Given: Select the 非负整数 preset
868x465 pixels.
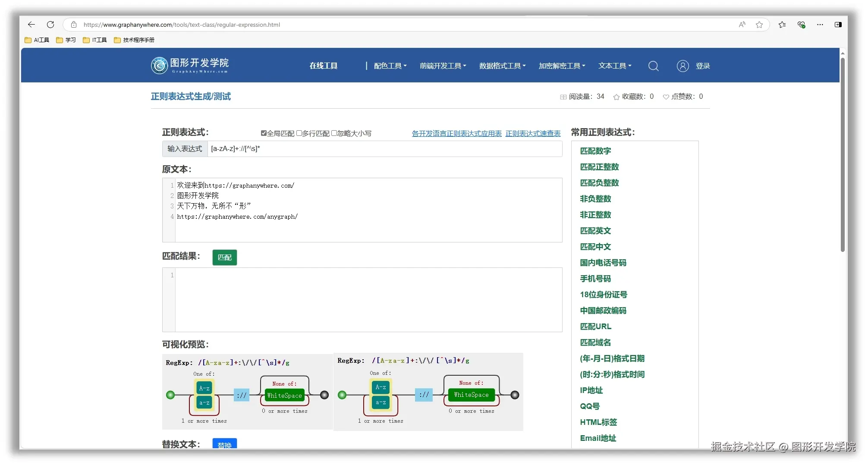Looking at the screenshot, I should coord(595,199).
